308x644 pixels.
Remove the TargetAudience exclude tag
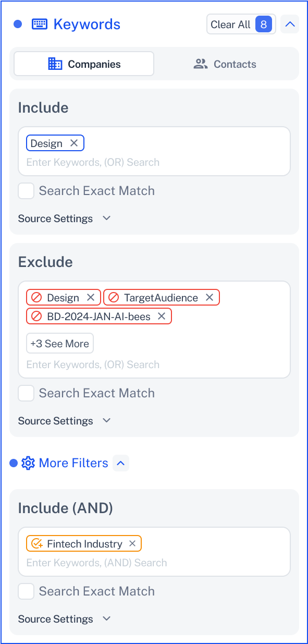click(210, 297)
